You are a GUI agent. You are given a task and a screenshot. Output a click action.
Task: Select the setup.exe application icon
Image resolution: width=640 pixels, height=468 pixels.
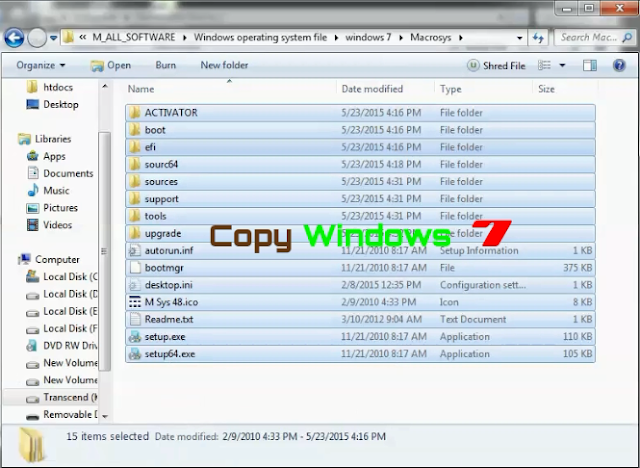pyautogui.click(x=135, y=337)
